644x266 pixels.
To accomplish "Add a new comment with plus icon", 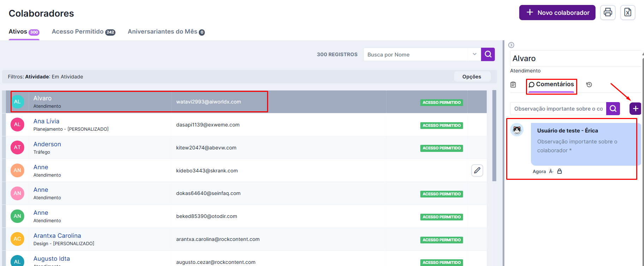I will [635, 109].
